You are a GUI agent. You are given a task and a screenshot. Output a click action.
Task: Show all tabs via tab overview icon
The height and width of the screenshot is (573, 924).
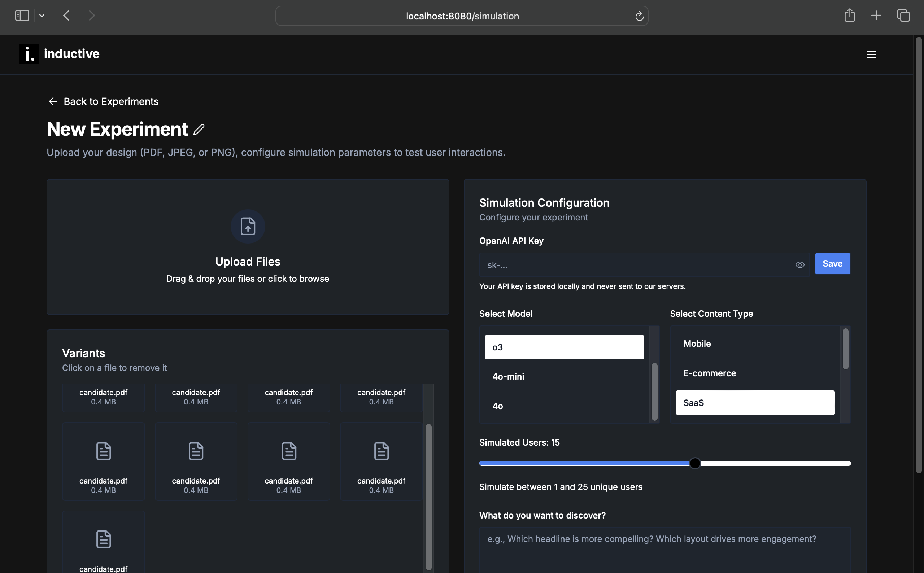coord(903,16)
